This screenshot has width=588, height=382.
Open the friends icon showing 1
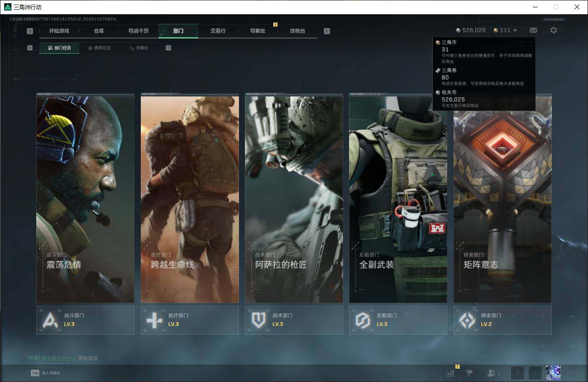[494, 373]
